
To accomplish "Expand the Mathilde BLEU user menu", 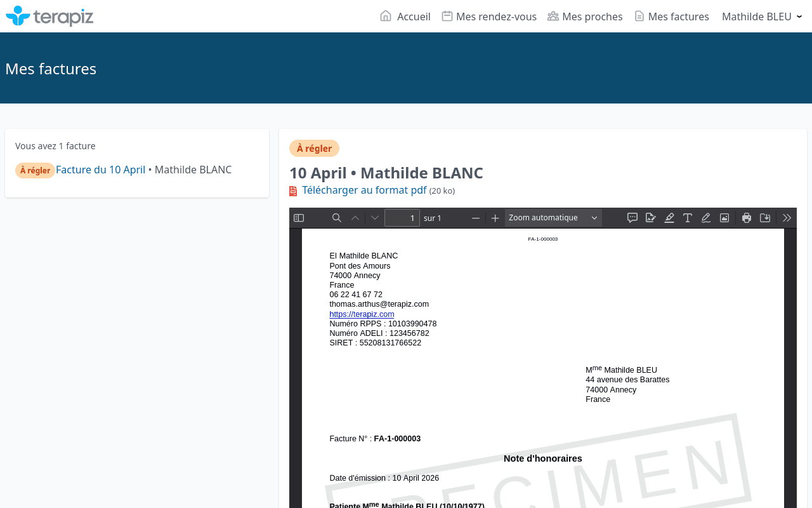I will pos(762,17).
